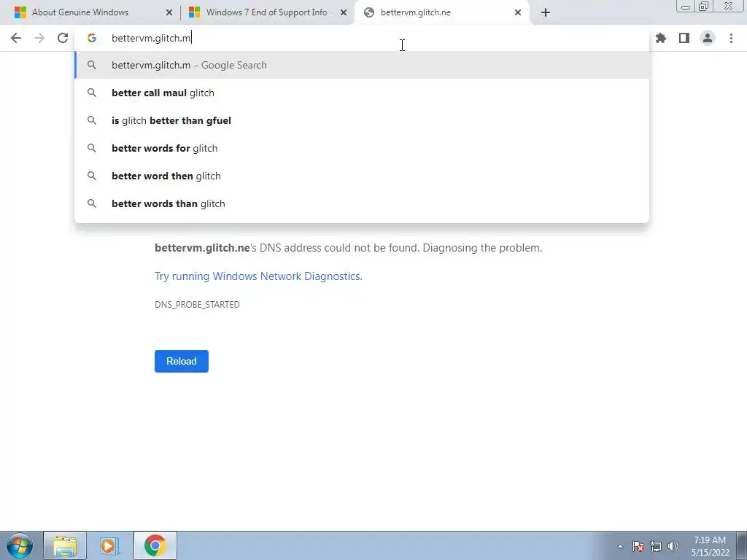The width and height of the screenshot is (747, 560).
Task: Click the search icon beside 'better call maul'
Action: point(91,93)
